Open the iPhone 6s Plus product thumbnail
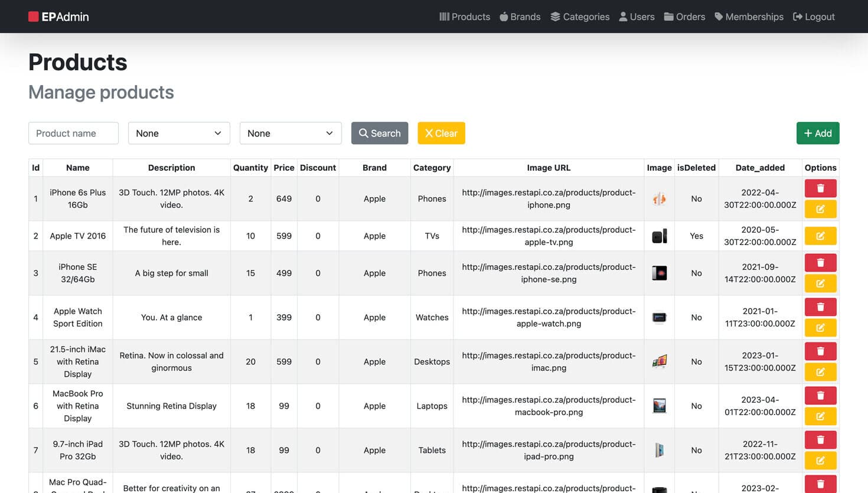This screenshot has width=868, height=493. coord(659,199)
